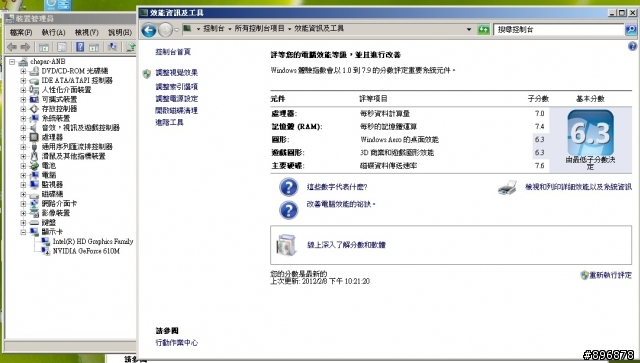Open 開啟磁碟清理 link
The image size is (640, 363).
coord(176,110)
